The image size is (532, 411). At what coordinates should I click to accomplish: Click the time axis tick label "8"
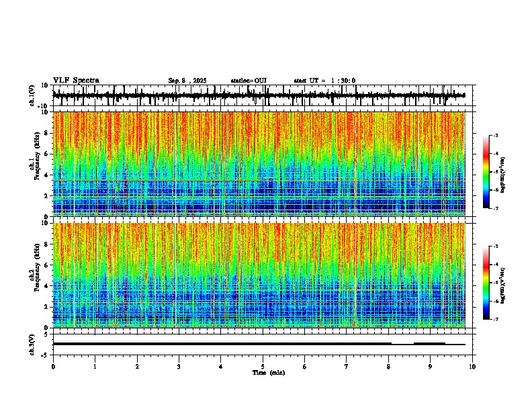pos(388,367)
